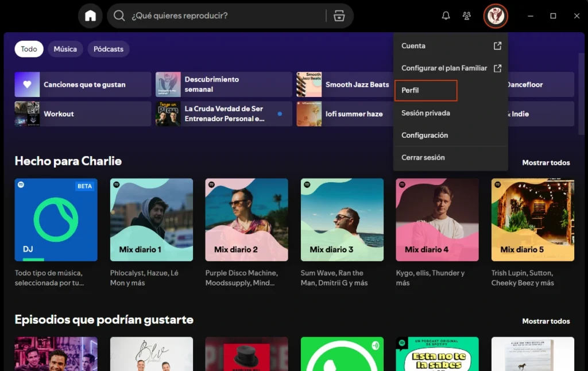This screenshot has height=371, width=588.
Task: Select the Todo filter chip
Action: (x=29, y=49)
